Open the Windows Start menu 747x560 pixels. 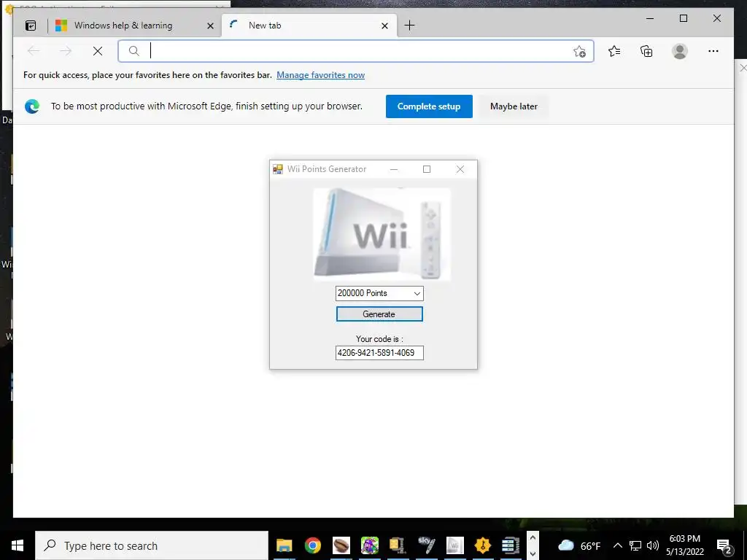click(18, 545)
